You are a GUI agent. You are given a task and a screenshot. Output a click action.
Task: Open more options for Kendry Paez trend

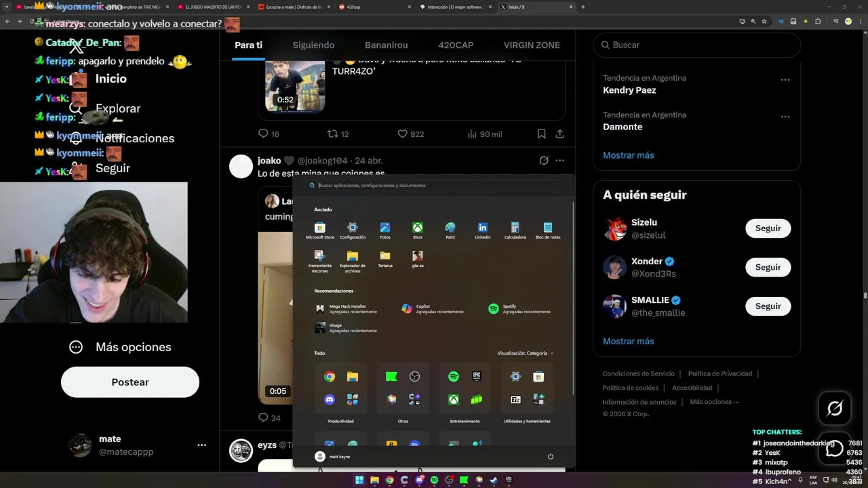point(785,79)
